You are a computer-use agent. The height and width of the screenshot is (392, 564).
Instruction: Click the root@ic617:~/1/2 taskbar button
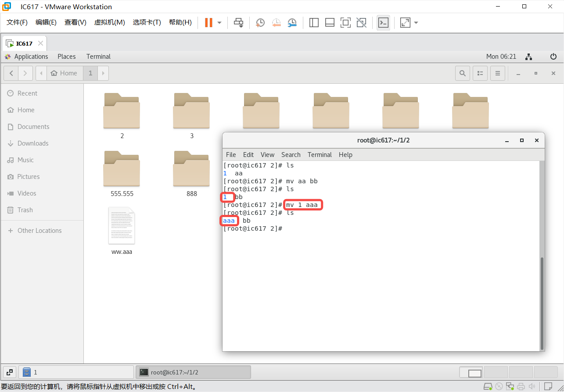tap(193, 372)
